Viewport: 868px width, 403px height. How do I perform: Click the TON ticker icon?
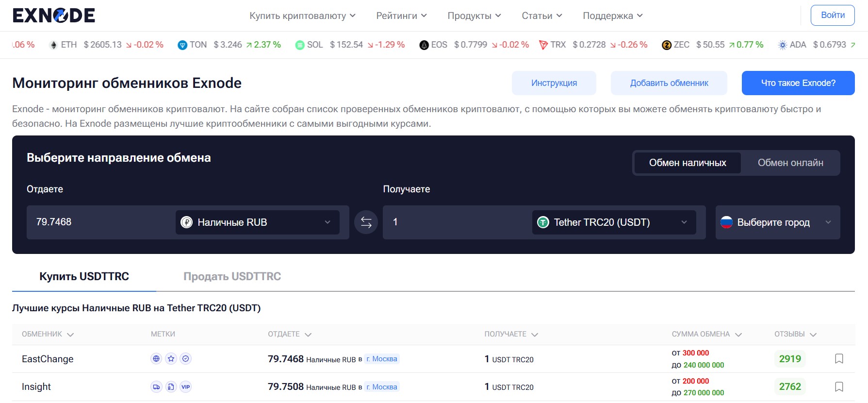(182, 45)
